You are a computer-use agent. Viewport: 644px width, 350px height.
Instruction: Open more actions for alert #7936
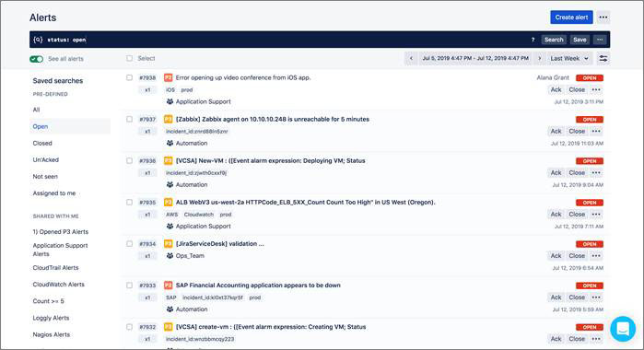click(x=596, y=172)
